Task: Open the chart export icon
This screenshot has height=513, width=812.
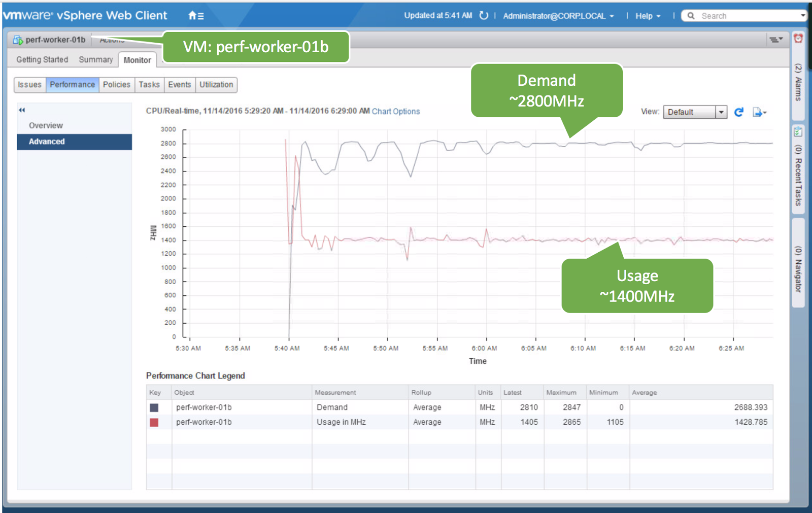Action: coord(758,112)
